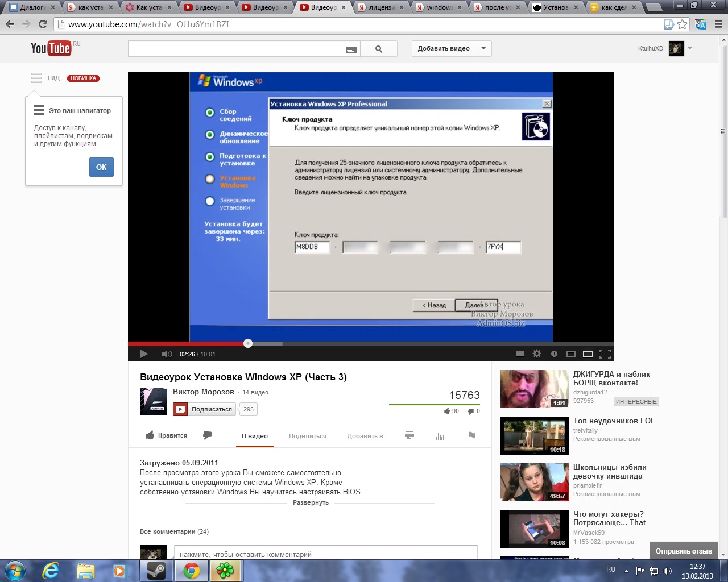
Task: Switch to the как сдел browser tab
Action: (615, 7)
